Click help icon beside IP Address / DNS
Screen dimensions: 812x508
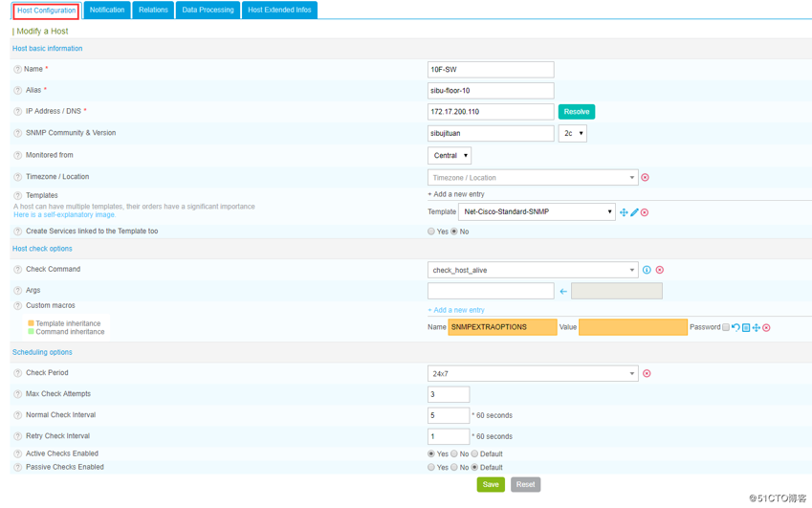(x=17, y=111)
